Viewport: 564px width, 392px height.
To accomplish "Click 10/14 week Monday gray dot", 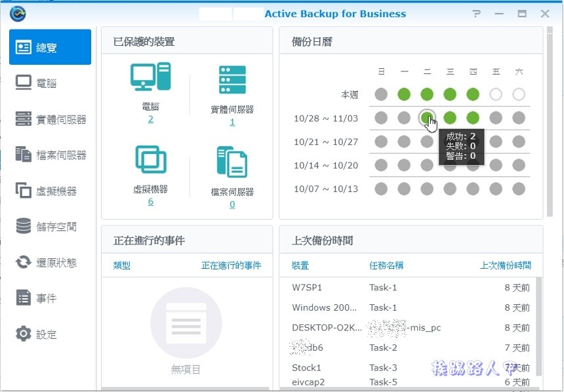I will click(404, 165).
